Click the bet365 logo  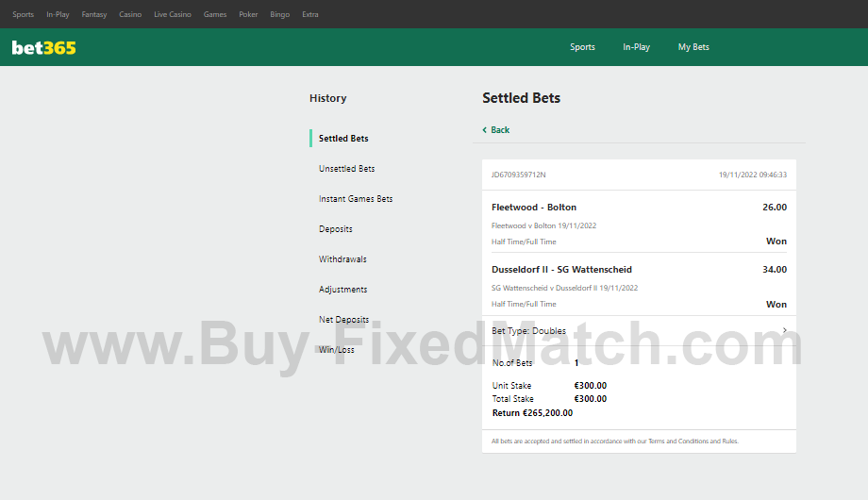43,47
